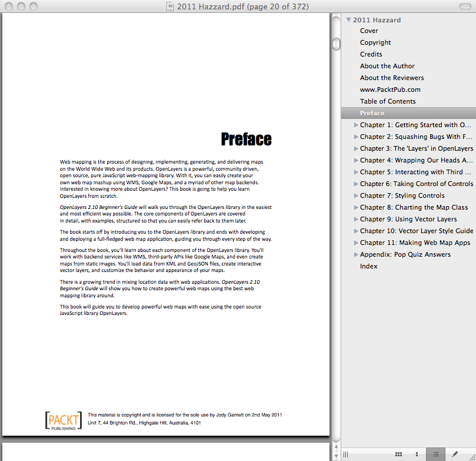Expand Chapter 4: Wrapping Our Heads
Image resolution: width=476 pixels, height=461 pixels.
point(356,160)
